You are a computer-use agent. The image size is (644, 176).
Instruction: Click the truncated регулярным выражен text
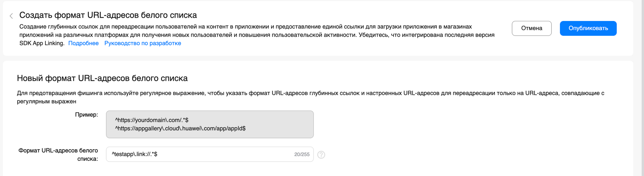[x=46, y=102]
